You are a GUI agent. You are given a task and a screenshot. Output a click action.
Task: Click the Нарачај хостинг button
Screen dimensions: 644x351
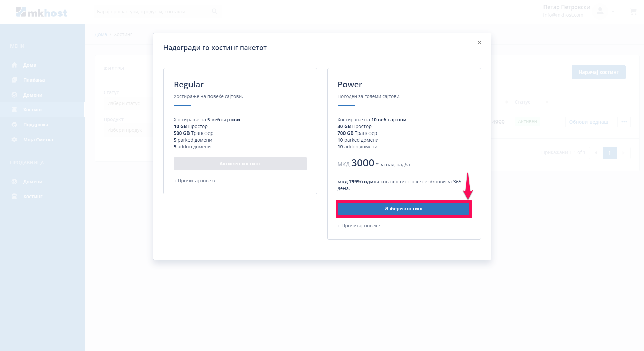[x=598, y=72]
